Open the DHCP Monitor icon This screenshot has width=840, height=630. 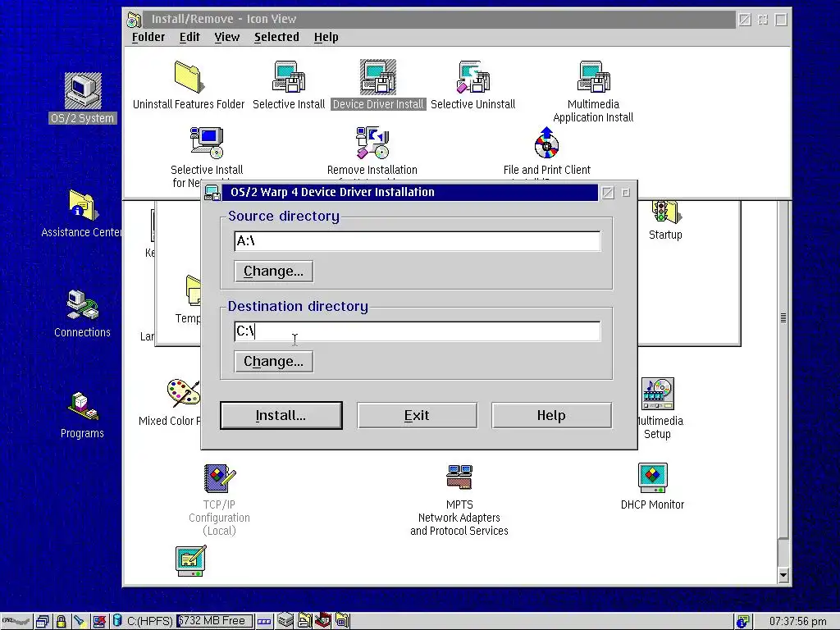[x=652, y=478]
